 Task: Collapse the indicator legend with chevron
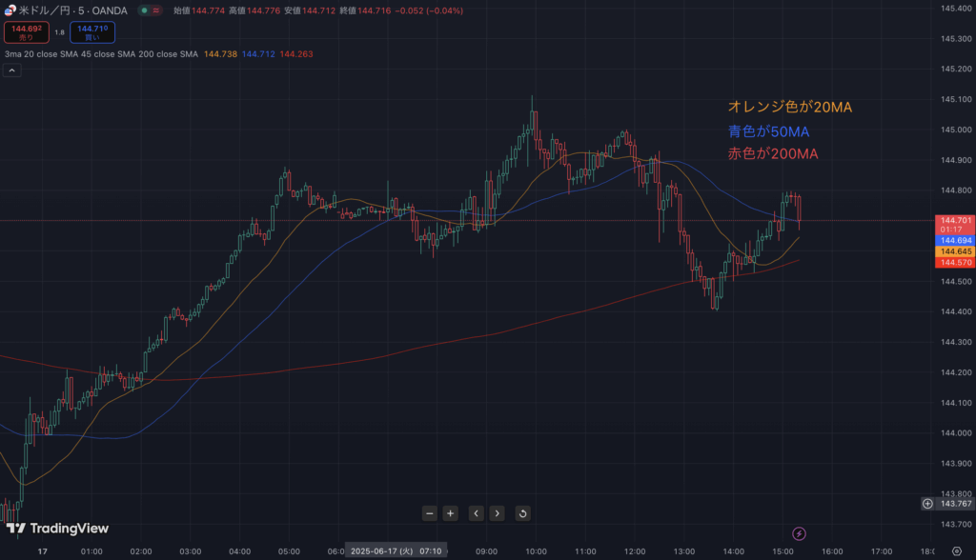click(x=12, y=71)
